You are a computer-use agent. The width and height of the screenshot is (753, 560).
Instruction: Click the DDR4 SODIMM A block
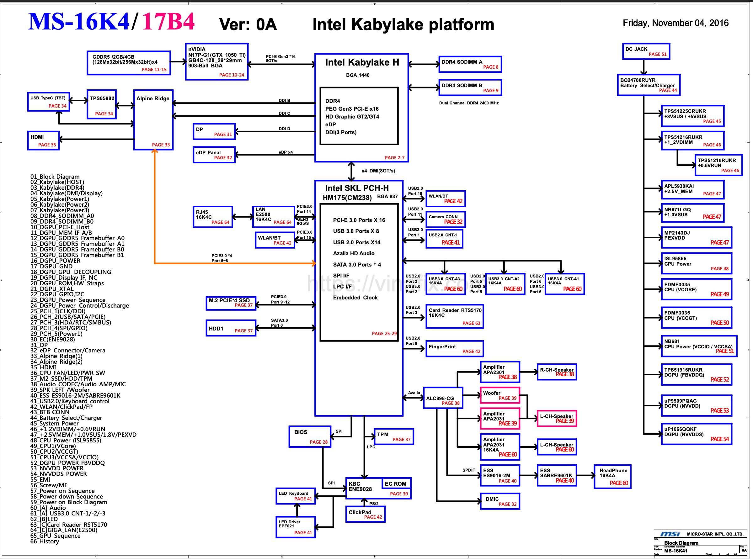point(470,64)
